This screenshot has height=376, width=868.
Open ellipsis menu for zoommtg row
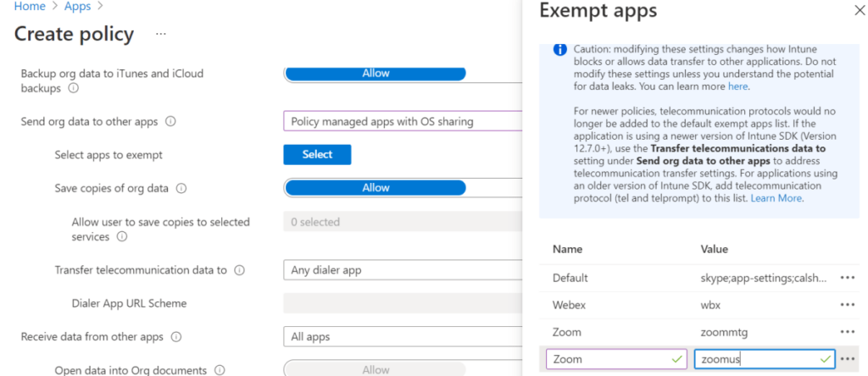coord(847,332)
